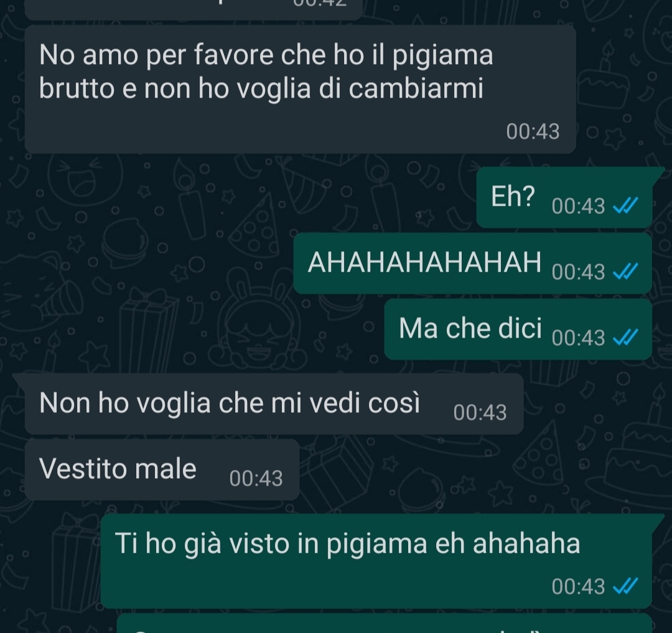
Task: Tap the 00:43 timestamp on the pigiama brutto message
Action: click(533, 131)
